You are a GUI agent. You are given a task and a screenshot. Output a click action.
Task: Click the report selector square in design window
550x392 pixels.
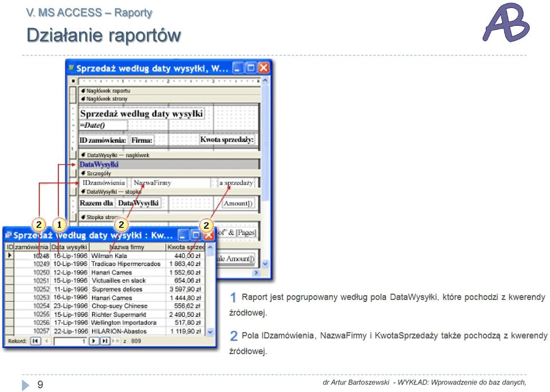(x=73, y=81)
